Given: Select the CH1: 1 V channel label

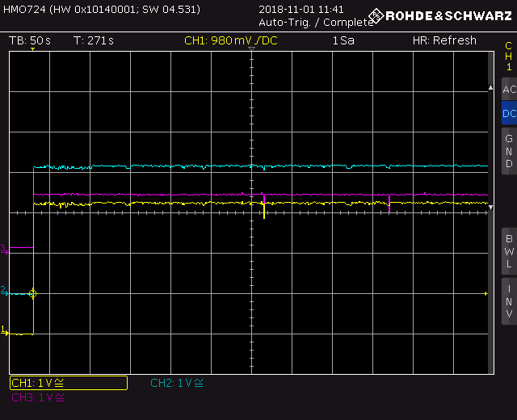Looking at the screenshot, I should tap(69, 383).
